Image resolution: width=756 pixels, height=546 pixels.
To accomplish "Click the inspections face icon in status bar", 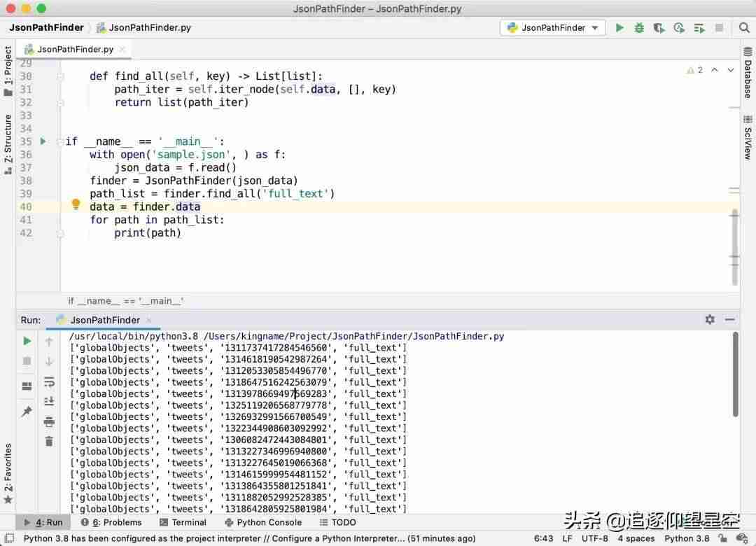I will coord(742,538).
